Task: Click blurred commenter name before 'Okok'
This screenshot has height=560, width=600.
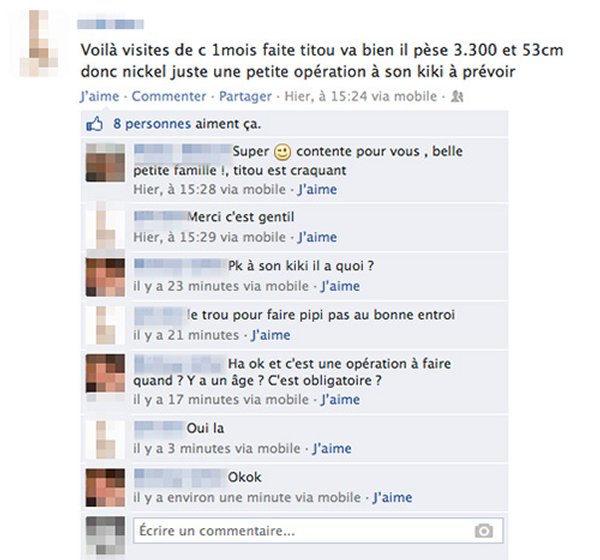Action: pos(180,477)
